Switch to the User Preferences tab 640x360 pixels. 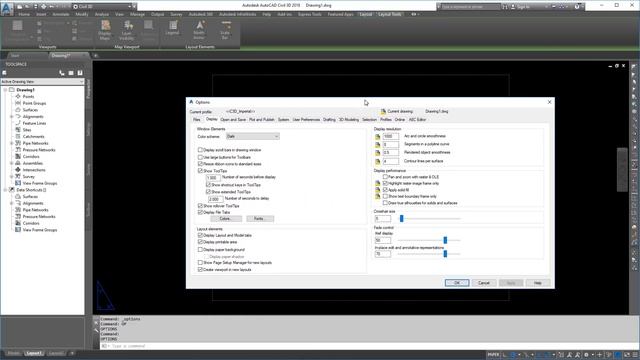(x=306, y=120)
